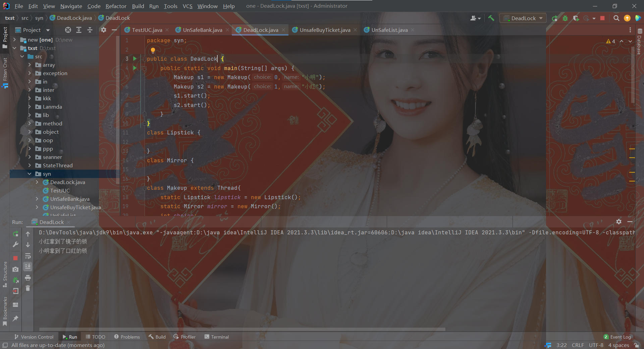Click the run gutter arrow beside class DeadLock
Image resolution: width=644 pixels, height=349 pixels.
[x=135, y=59]
